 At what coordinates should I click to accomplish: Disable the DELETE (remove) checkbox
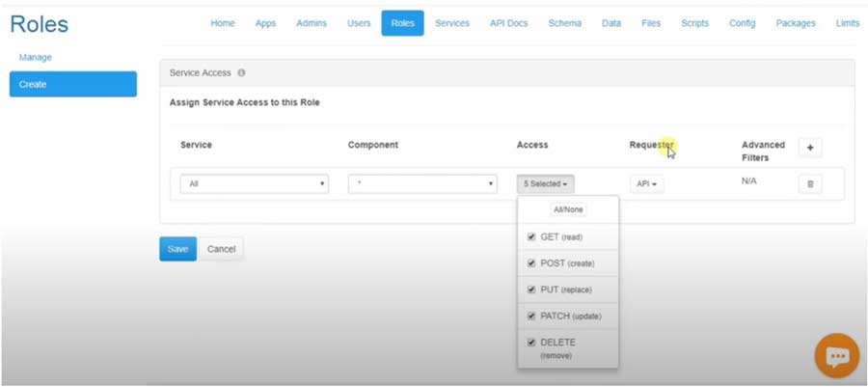tap(531, 342)
